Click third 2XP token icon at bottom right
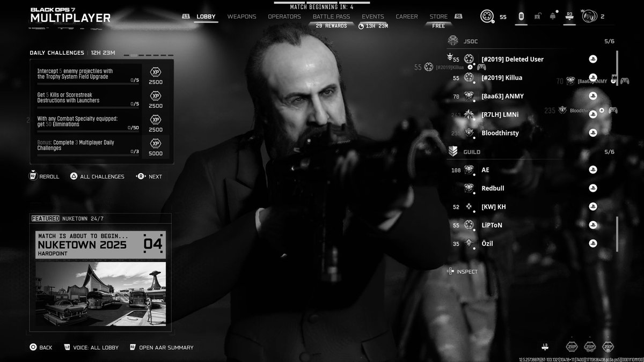644x362 pixels. [608, 346]
